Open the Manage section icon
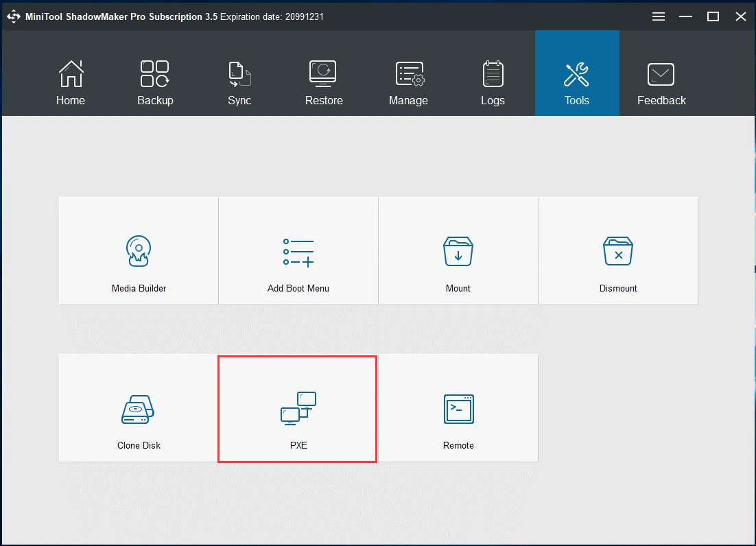Screen dimensions: 756x546 click(408, 73)
